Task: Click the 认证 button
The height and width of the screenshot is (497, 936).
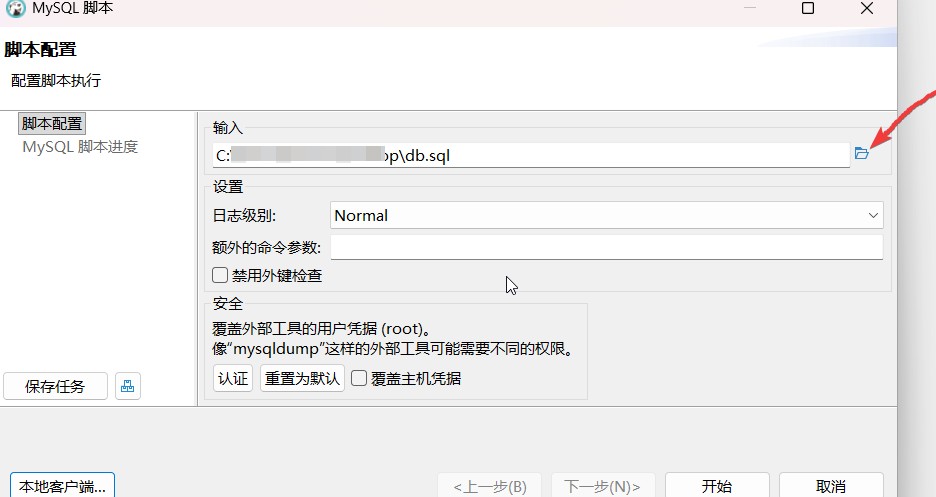Action: [x=233, y=378]
